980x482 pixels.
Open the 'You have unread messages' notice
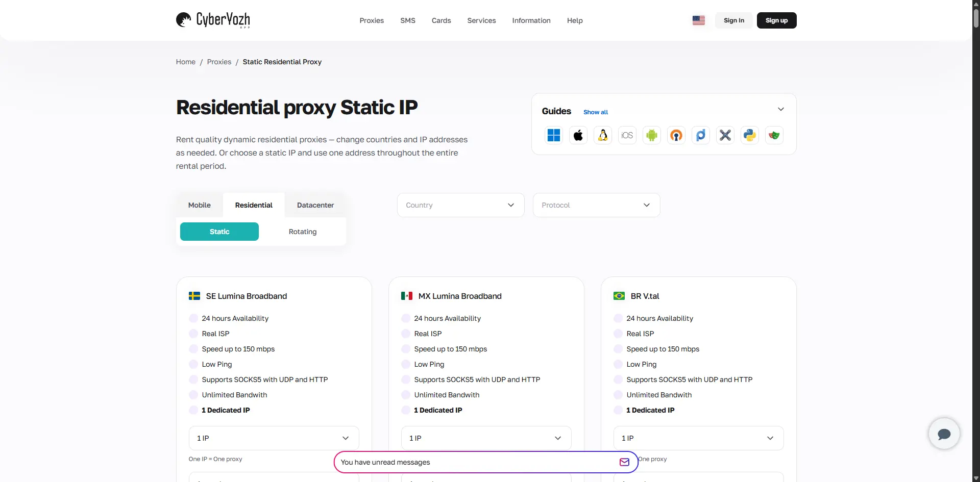(x=486, y=462)
